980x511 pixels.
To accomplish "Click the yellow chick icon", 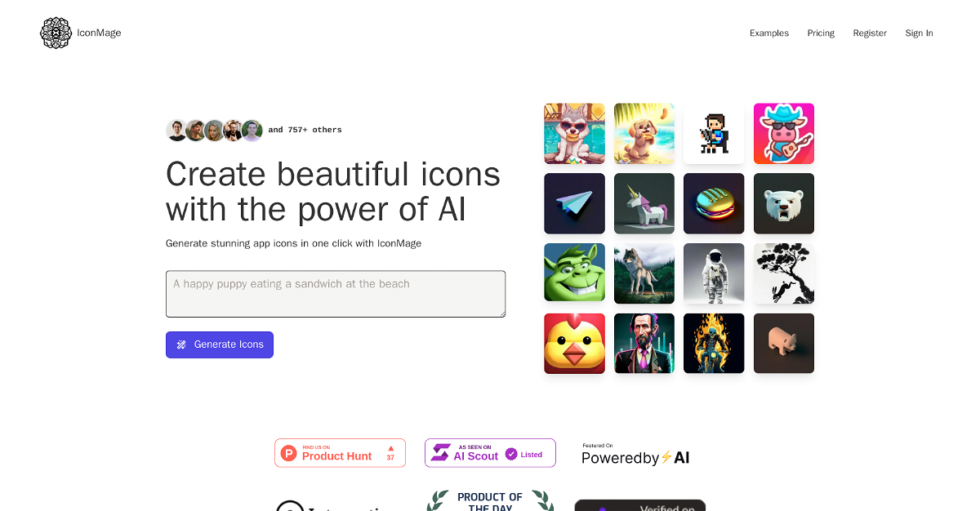I will pyautogui.click(x=574, y=344).
